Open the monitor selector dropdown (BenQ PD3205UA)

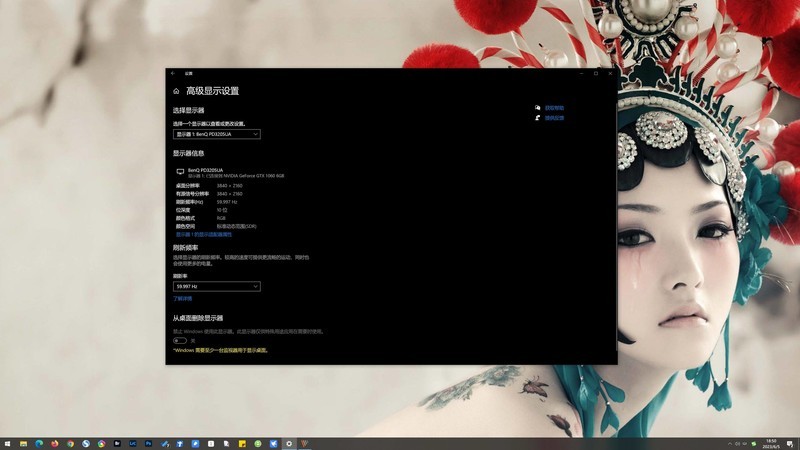pos(217,134)
